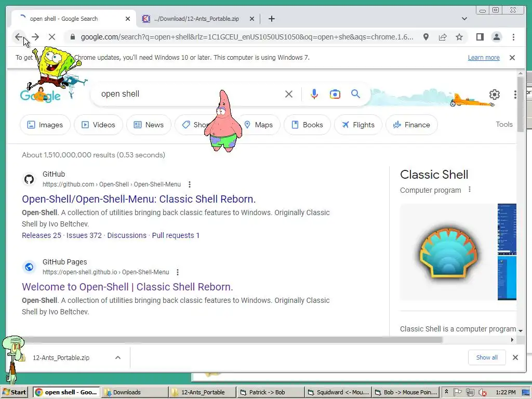Switch to Squidward <- Mou... taskbar window
532x399 pixels.
pos(338,392)
